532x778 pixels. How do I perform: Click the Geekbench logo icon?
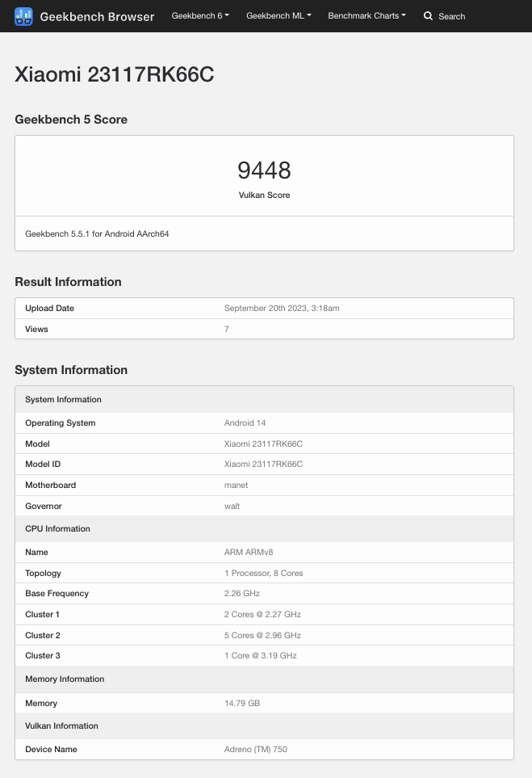pyautogui.click(x=23, y=16)
